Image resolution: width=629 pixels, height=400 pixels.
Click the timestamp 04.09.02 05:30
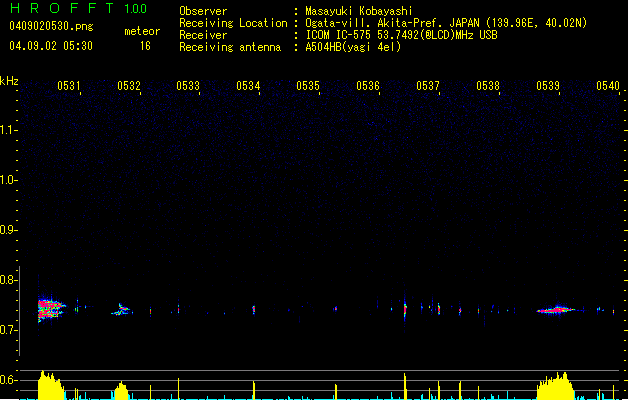pyautogui.click(x=51, y=46)
